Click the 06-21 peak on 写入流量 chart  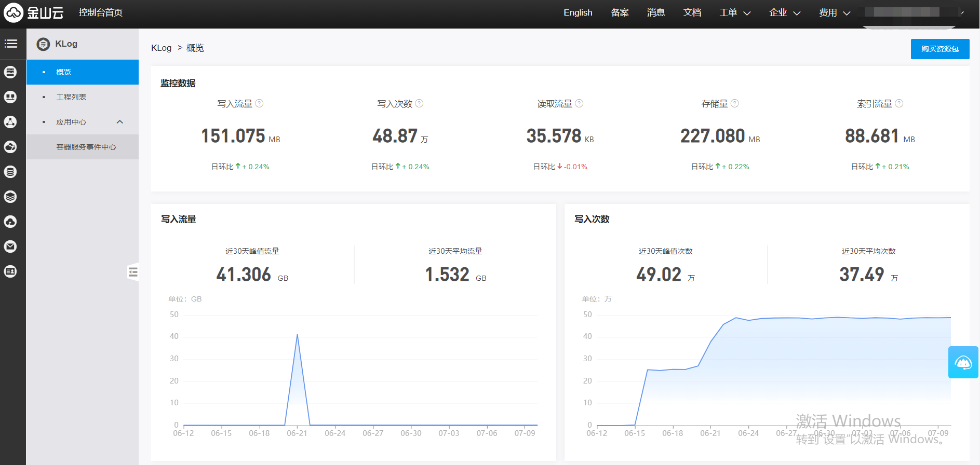click(297, 335)
